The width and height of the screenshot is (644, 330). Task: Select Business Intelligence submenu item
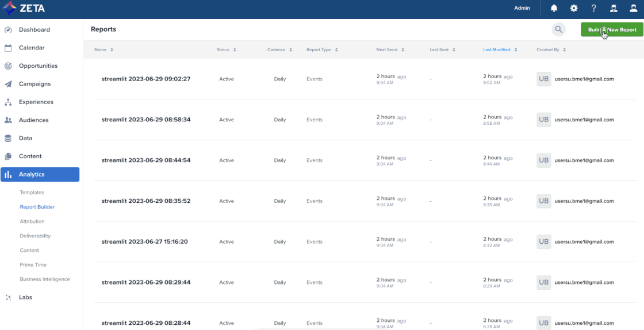point(45,279)
